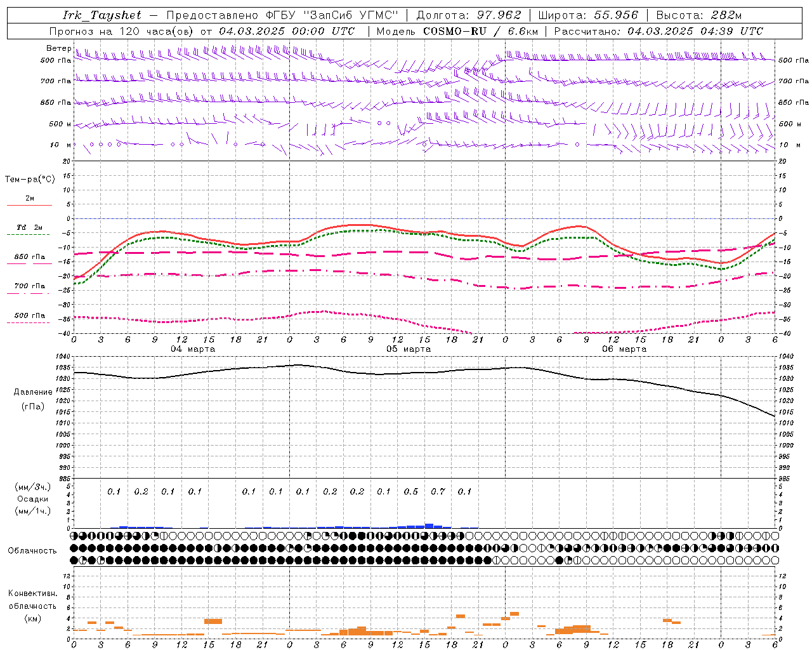Select the altitude text 'Высота: 282м'
Screen dimensions: 812x650
point(699,15)
